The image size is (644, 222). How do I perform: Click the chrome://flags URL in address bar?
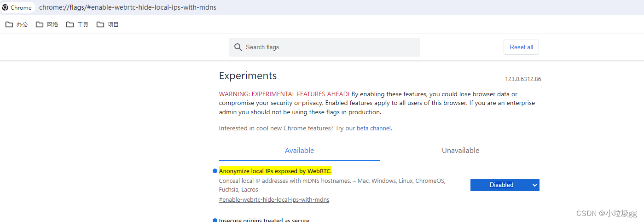click(x=128, y=7)
